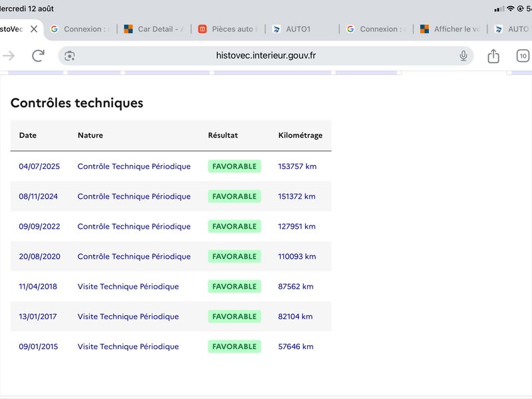The image size is (532, 399).
Task: Click FAVORABLE badge for 09/09/2022
Action: click(x=235, y=226)
